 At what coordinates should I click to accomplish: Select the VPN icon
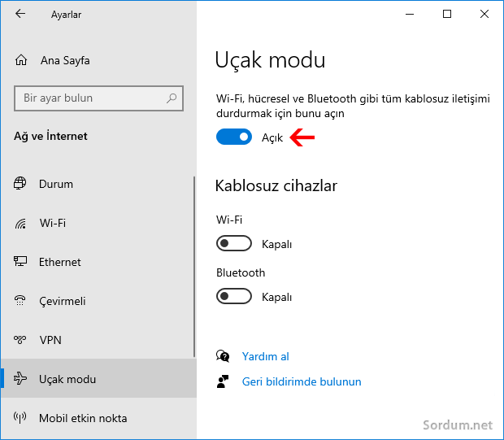(x=20, y=340)
